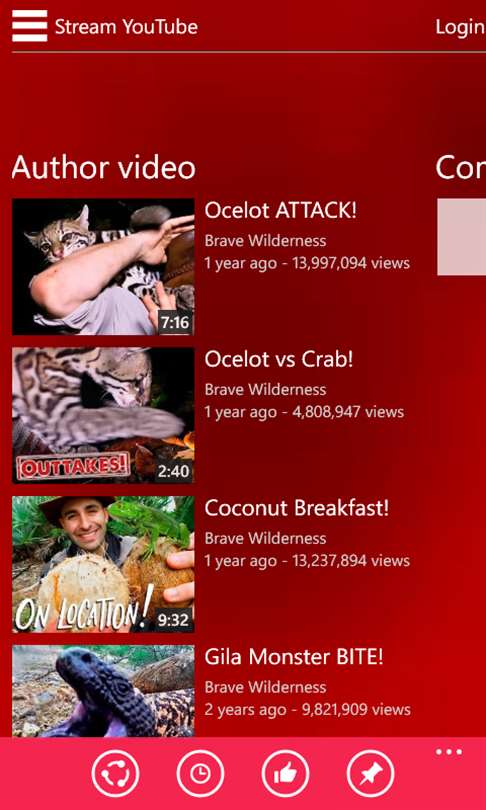This screenshot has width=486, height=810.
Task: Tap the pin icon in bottom bar
Action: [370, 774]
